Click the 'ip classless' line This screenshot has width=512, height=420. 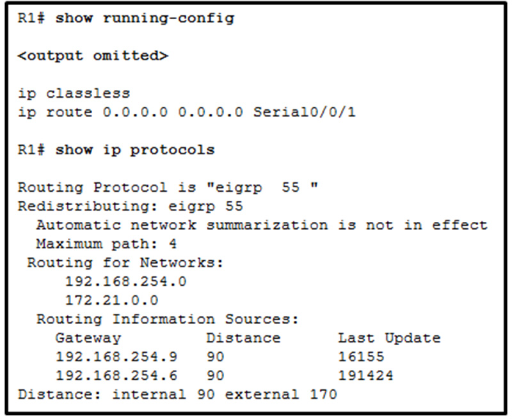pyautogui.click(x=74, y=93)
